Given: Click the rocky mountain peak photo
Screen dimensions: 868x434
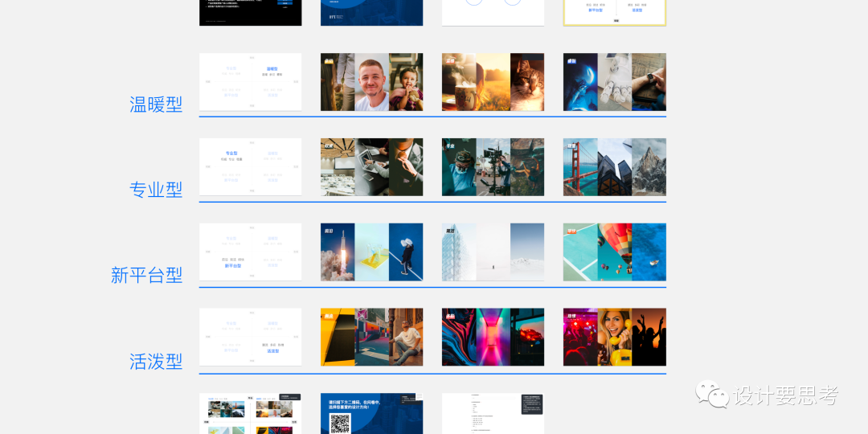Looking at the screenshot, I should point(649,167).
